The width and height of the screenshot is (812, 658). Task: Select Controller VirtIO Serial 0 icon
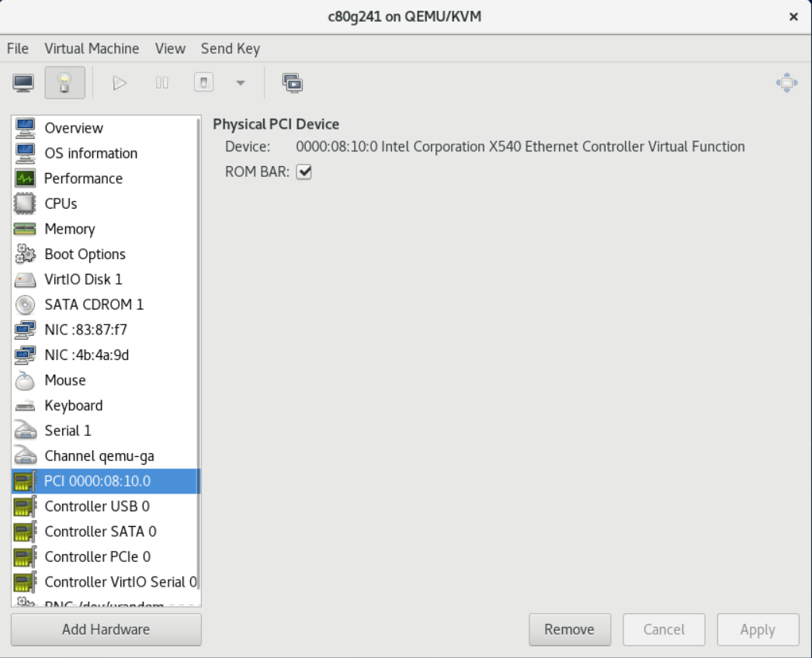pos(25,583)
